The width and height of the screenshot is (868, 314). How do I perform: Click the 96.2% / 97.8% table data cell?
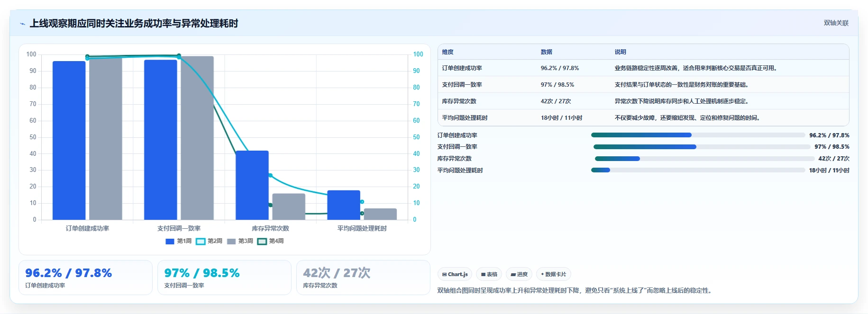tap(559, 68)
